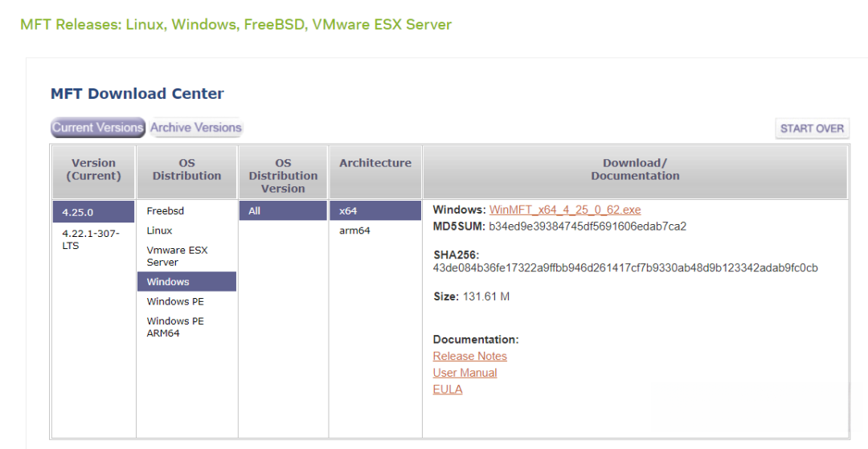Select All in OS Distribution Version

(283, 210)
